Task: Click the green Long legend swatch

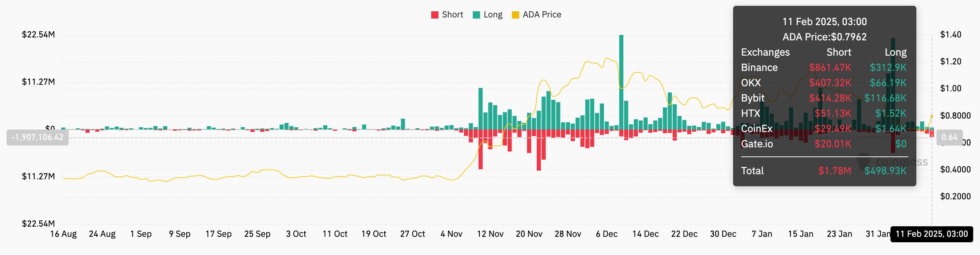Action: (x=476, y=15)
